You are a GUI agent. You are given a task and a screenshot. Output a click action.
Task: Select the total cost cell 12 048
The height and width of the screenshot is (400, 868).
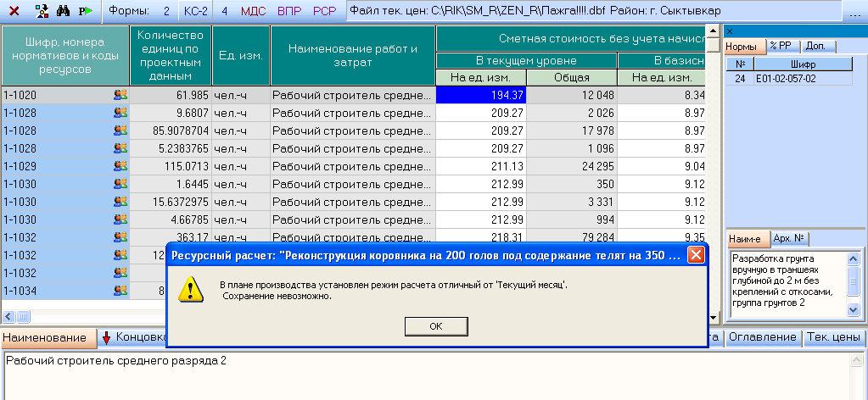tap(572, 95)
